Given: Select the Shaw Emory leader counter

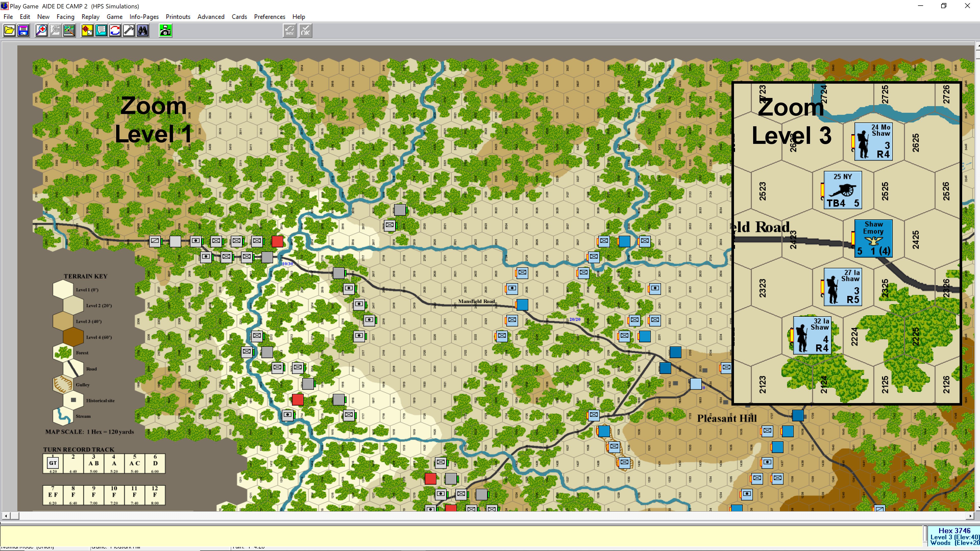Looking at the screenshot, I should click(873, 239).
